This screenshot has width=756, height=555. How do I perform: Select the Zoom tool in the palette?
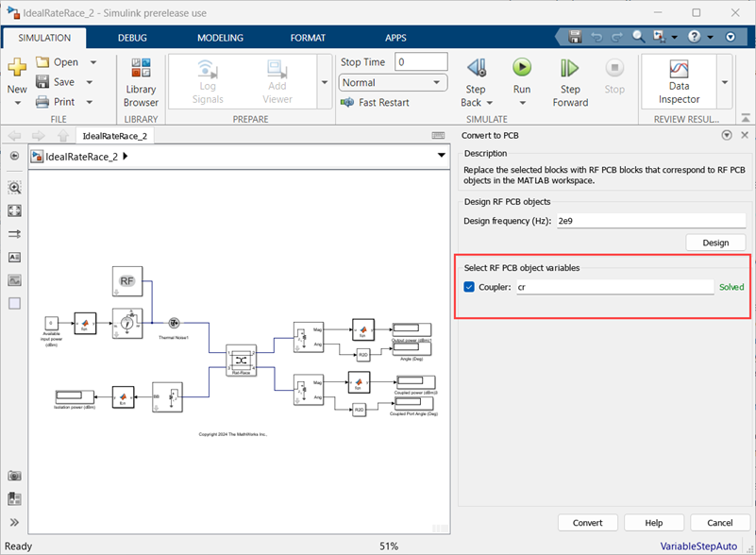pyautogui.click(x=13, y=188)
